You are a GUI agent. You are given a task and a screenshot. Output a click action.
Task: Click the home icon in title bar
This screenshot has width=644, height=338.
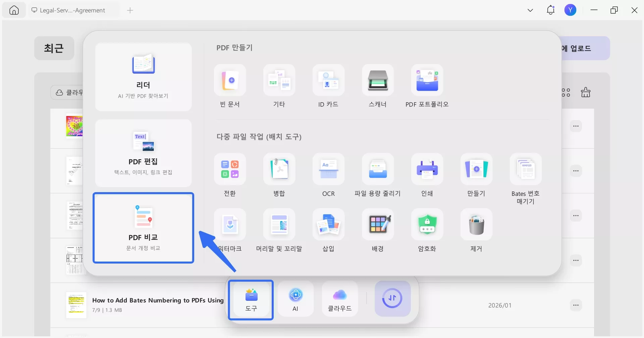(x=14, y=10)
